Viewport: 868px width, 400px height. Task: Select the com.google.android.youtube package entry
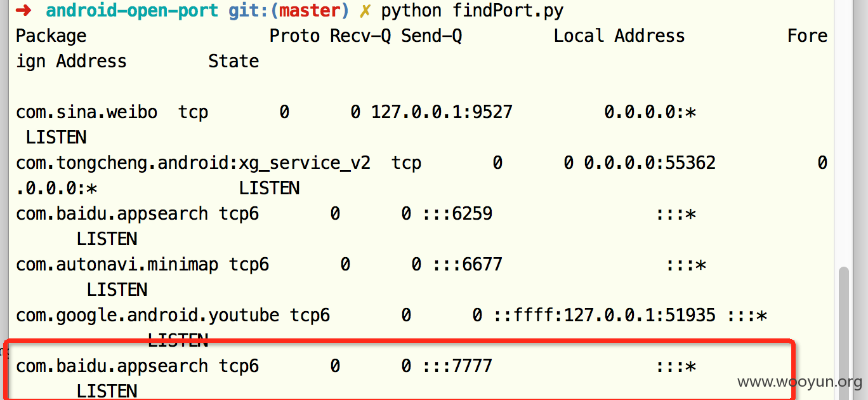pos(148,316)
